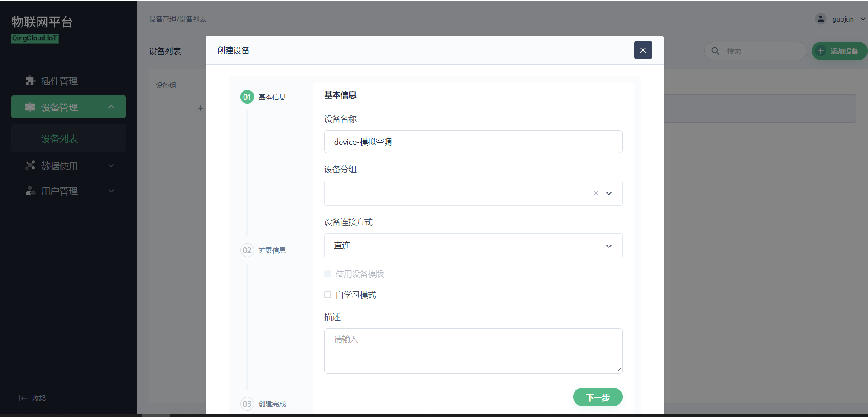Enable the self-learning mode checkbox
The height and width of the screenshot is (417, 868).
click(x=328, y=295)
